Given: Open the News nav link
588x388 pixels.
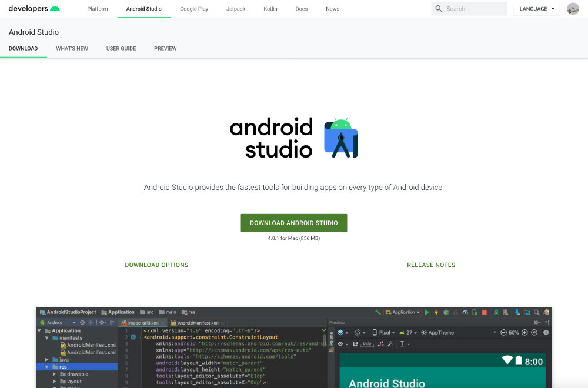Looking at the screenshot, I should [333, 9].
